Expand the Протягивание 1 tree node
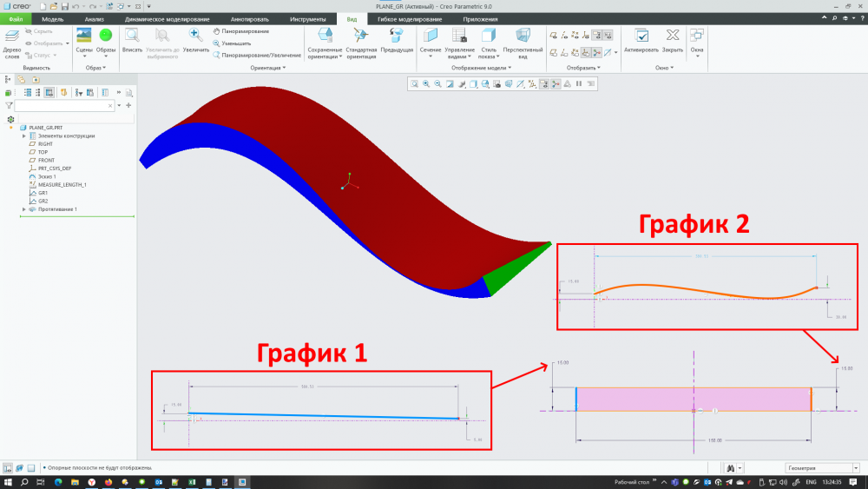Image resolution: width=868 pixels, height=489 pixels. [24, 209]
